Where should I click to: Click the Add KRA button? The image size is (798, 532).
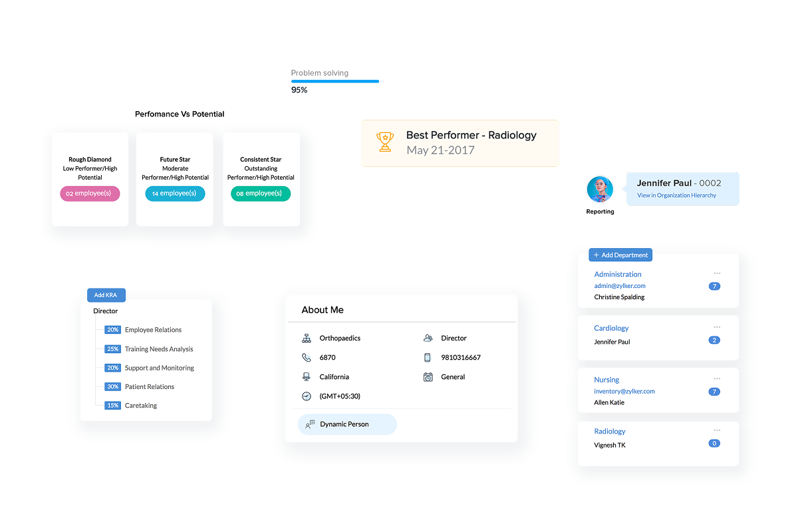click(x=106, y=295)
